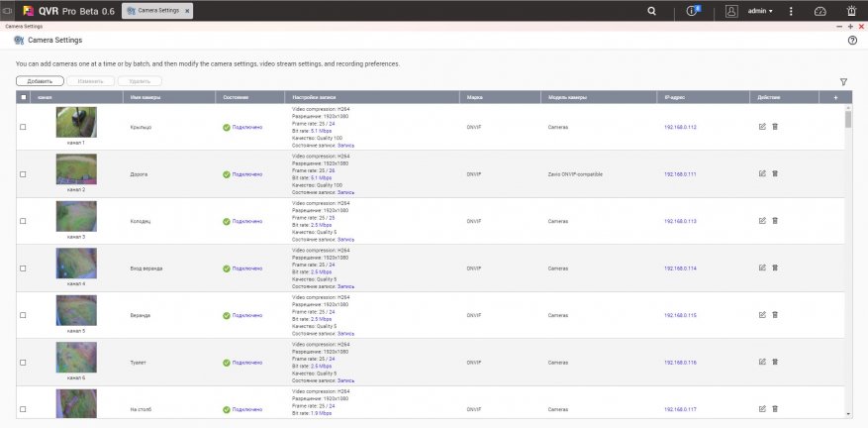The height and width of the screenshot is (428, 868).
Task: Delete the camera at 192.168.0.111
Action: tap(775, 173)
